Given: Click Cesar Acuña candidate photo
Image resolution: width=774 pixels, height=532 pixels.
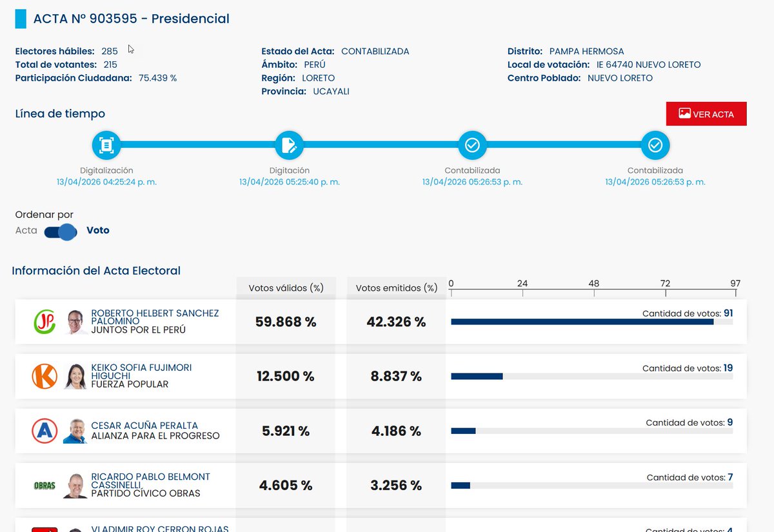Looking at the screenshot, I should (75, 431).
